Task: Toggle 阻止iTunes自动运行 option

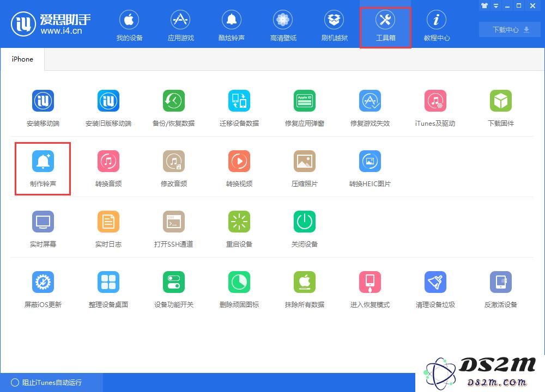Action: point(46,382)
